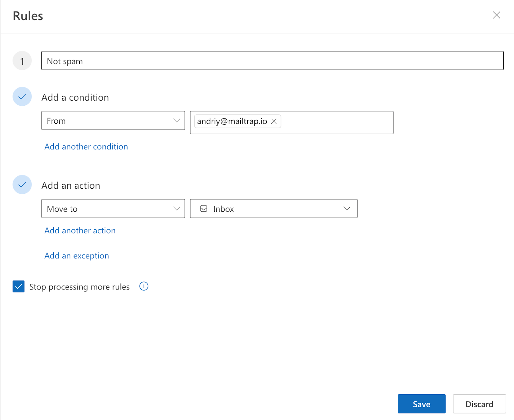Open the Inbox folder selector

click(x=273, y=209)
